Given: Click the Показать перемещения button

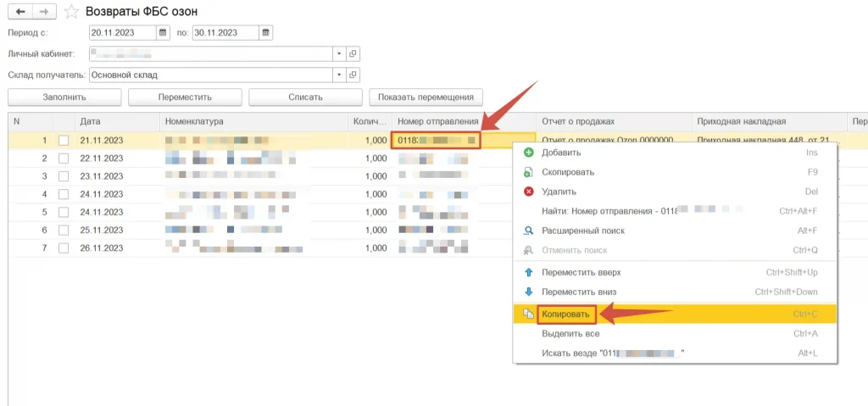Looking at the screenshot, I should pyautogui.click(x=426, y=97).
